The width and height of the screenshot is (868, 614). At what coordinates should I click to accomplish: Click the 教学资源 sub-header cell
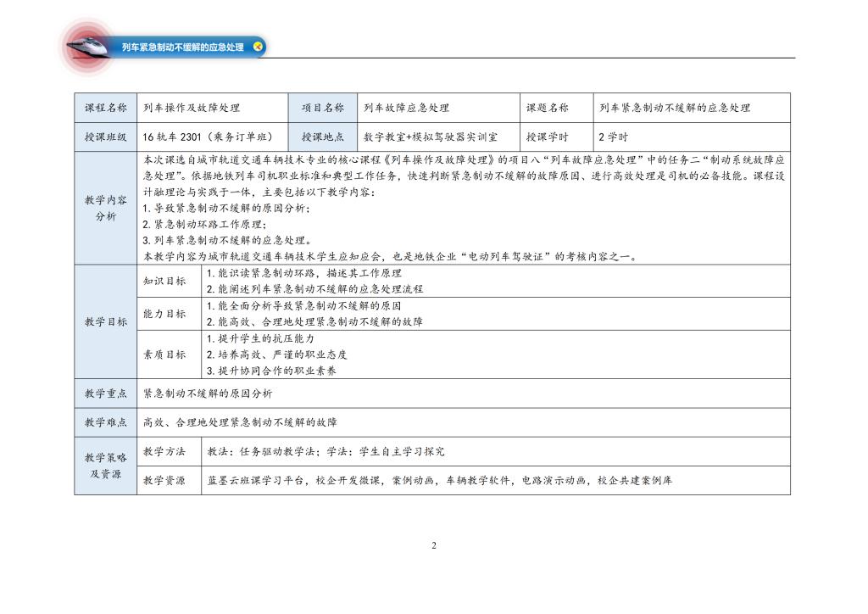[164, 481]
